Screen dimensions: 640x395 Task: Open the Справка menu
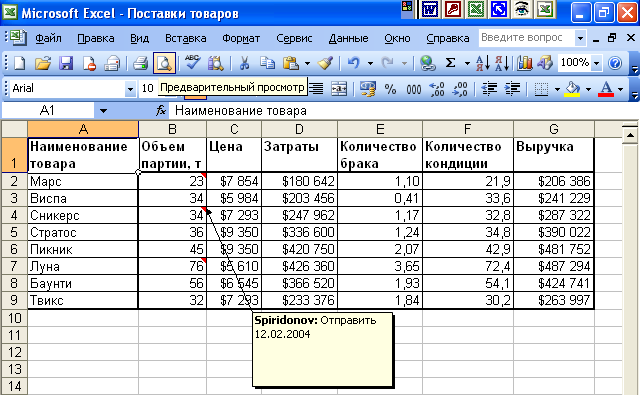pos(447,39)
